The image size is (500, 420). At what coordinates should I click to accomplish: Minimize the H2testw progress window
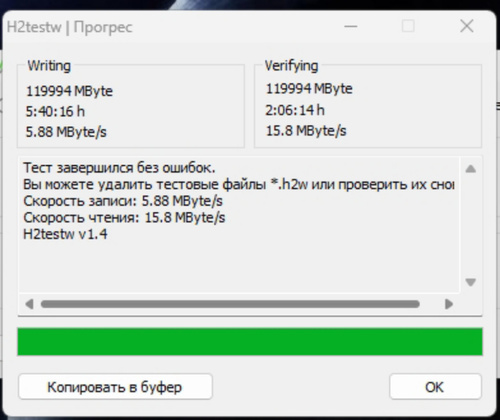[351, 26]
